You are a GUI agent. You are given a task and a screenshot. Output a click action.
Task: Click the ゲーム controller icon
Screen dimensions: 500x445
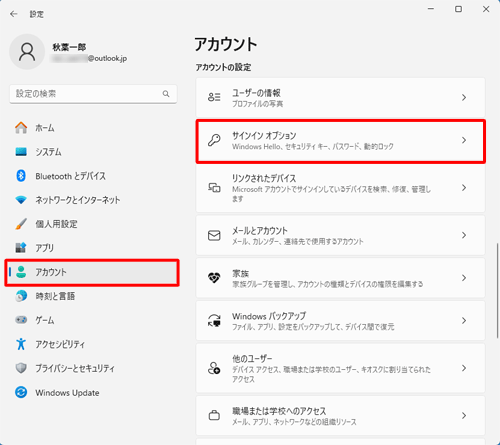click(x=21, y=320)
